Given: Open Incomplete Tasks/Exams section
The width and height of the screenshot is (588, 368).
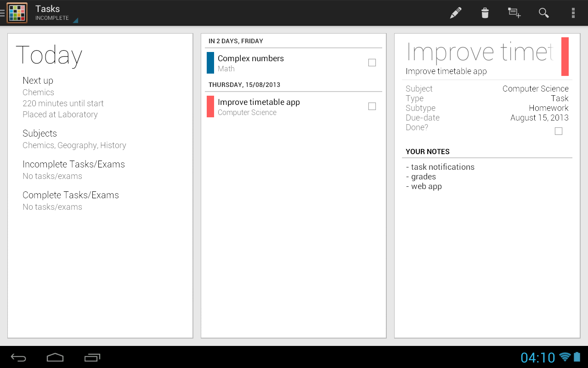Looking at the screenshot, I should click(x=73, y=170).
